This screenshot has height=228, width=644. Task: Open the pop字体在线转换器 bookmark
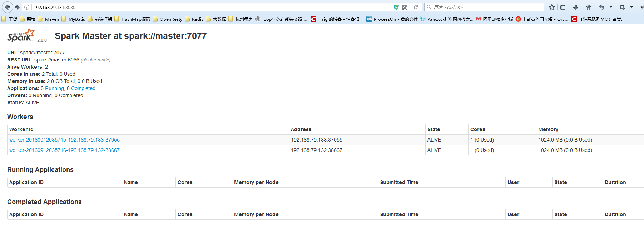(281, 19)
